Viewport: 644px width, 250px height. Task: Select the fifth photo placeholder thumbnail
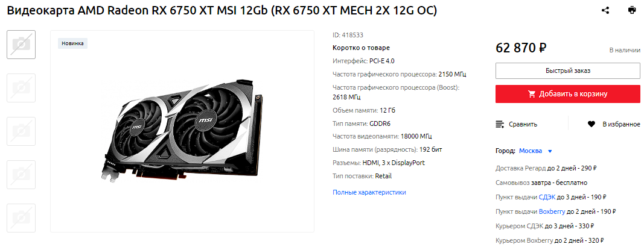21,218
